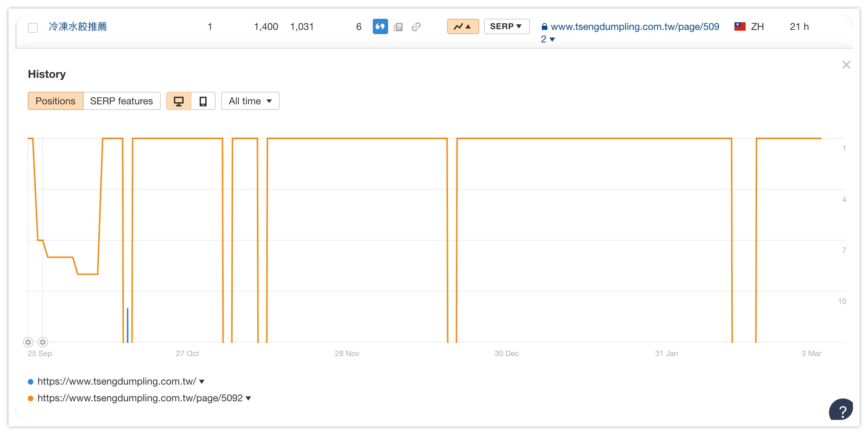Toggle the position history chart button

[x=463, y=26]
